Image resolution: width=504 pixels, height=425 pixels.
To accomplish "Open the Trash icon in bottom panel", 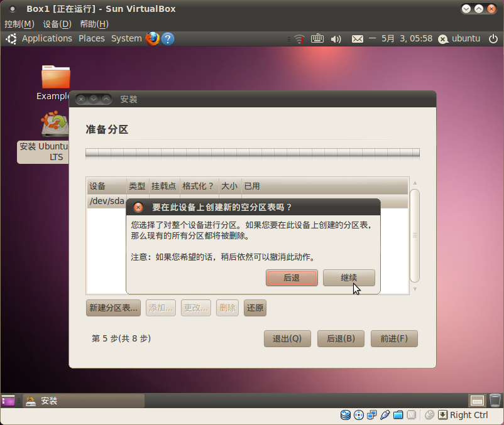I will [x=495, y=401].
